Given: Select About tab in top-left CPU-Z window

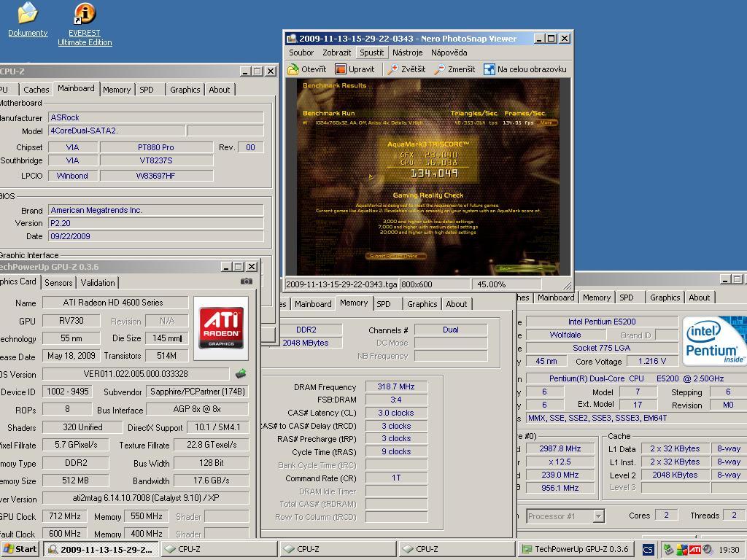Looking at the screenshot, I should tap(219, 90).
